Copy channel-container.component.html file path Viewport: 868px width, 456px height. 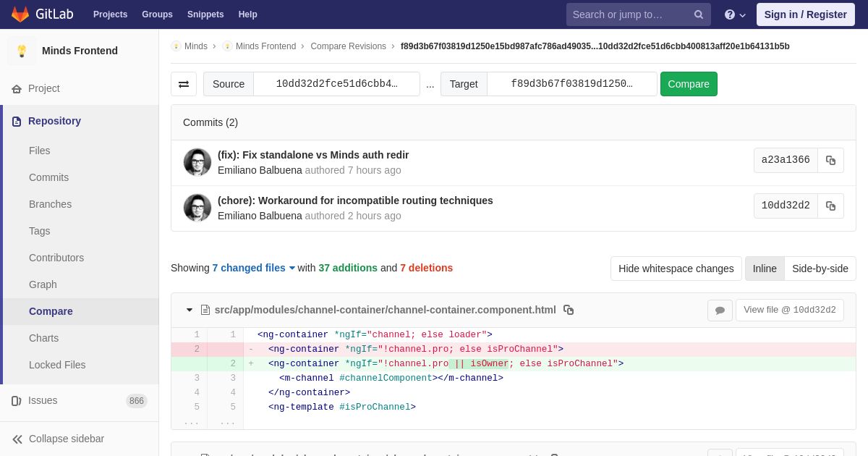point(569,310)
